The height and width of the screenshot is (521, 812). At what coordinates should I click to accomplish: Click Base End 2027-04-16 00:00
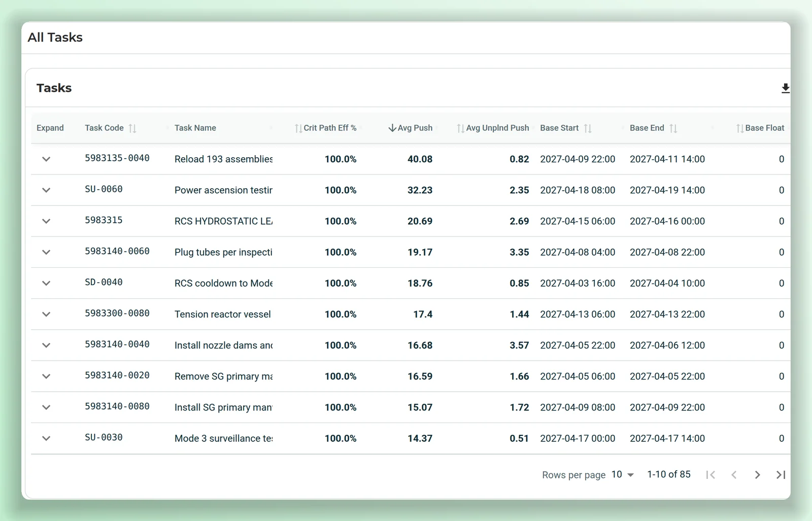667,221
